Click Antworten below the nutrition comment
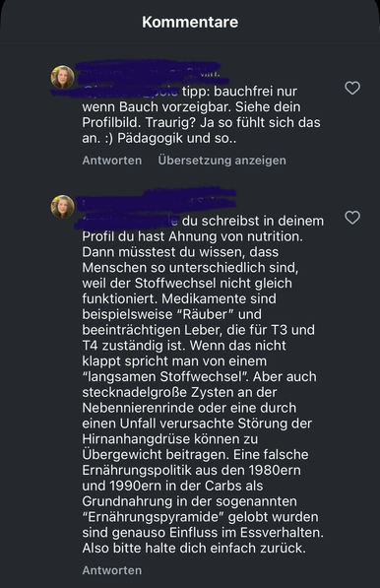Screen dimensions: 380x588 (x=112, y=570)
